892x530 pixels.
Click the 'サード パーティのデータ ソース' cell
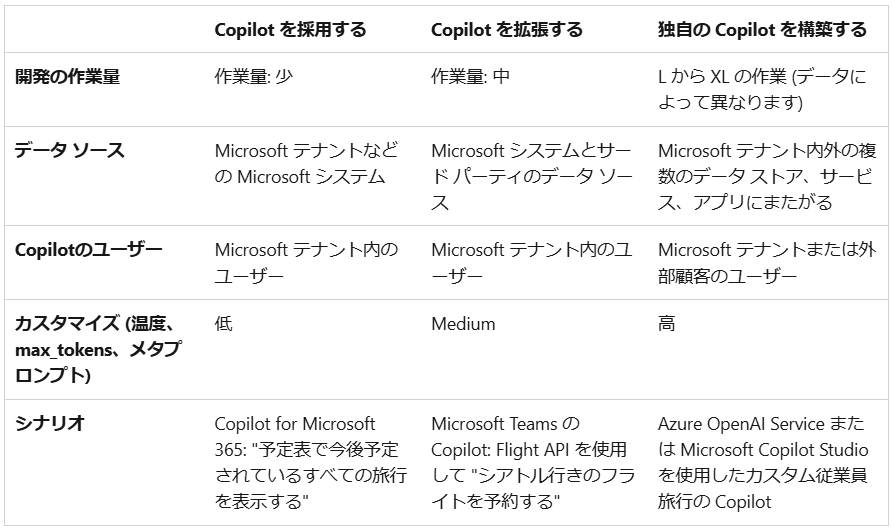[x=531, y=176]
